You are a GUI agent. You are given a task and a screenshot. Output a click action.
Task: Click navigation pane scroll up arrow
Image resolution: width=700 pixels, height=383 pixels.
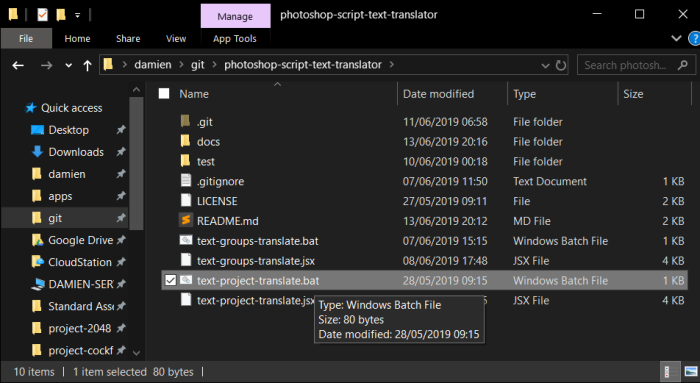136,90
